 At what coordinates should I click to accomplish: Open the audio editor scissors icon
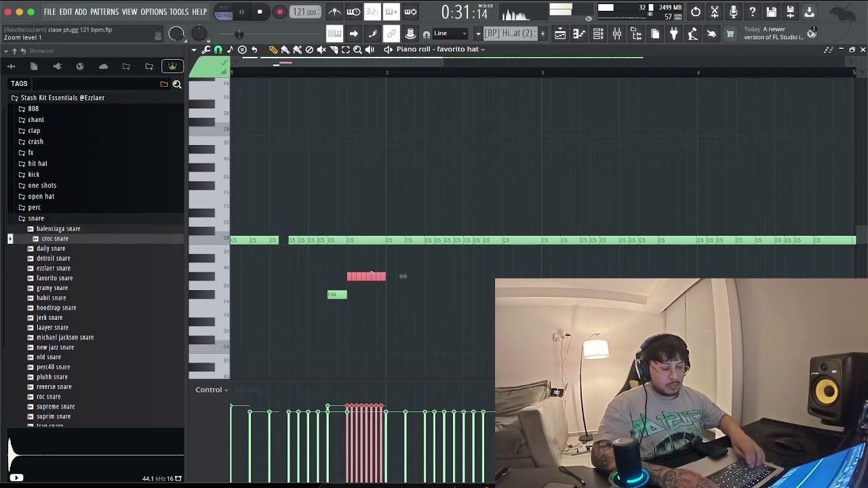point(715,12)
